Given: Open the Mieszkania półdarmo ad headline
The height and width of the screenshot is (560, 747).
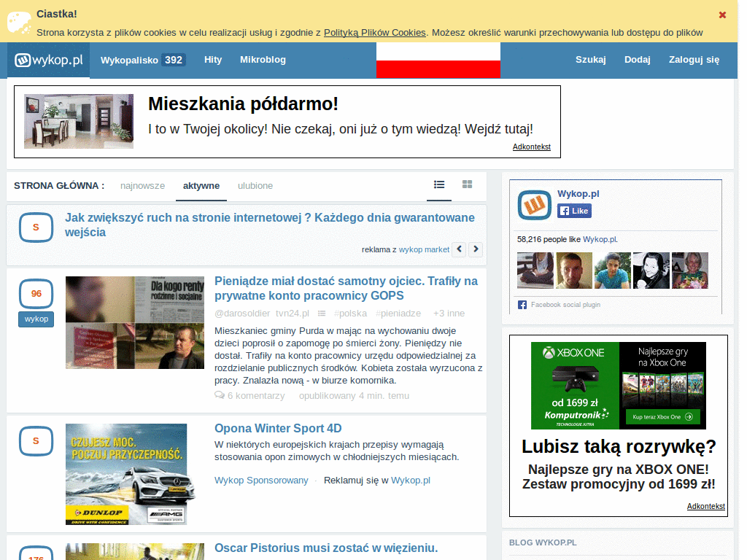Looking at the screenshot, I should 243,104.
